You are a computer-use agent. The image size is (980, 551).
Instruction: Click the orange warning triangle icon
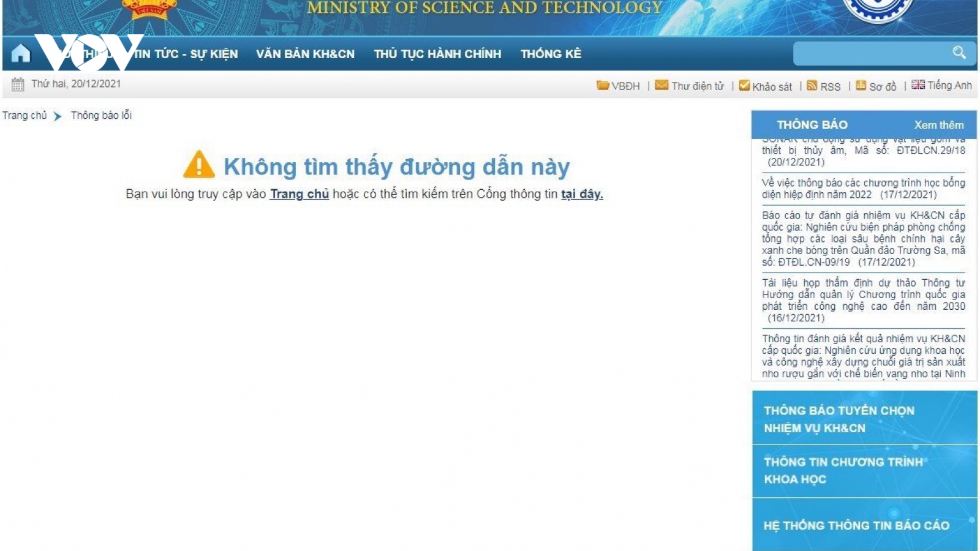coord(199,164)
